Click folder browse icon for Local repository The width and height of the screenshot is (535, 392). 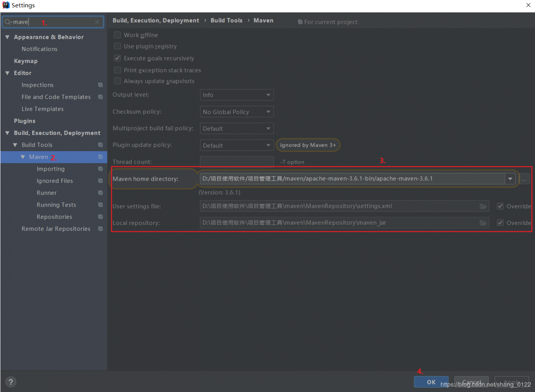(483, 223)
